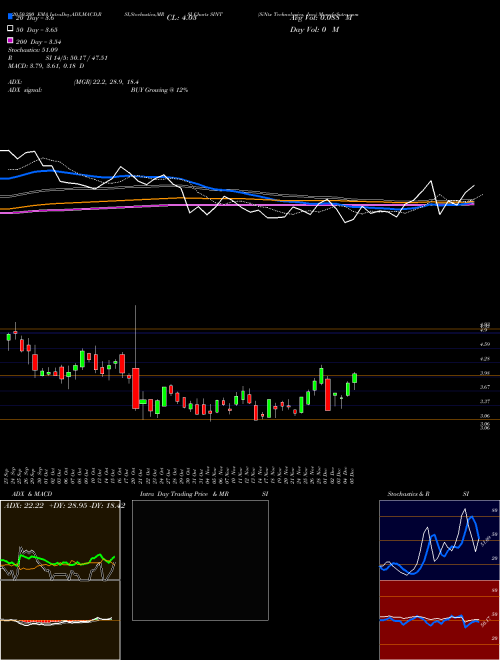Image resolution: width=500 pixels, height=660 pixels.
Task: Click the red RSI chart panel
Action: pyautogui.click(x=439, y=620)
